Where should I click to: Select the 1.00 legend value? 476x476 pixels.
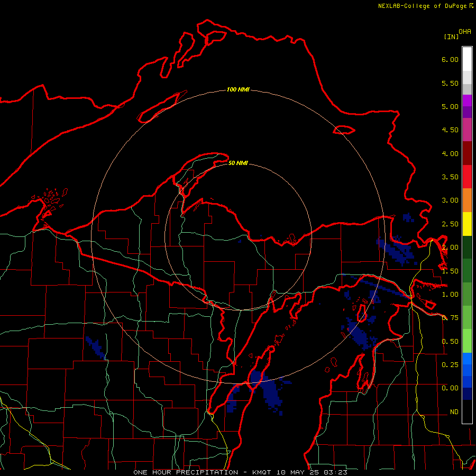coord(450,295)
